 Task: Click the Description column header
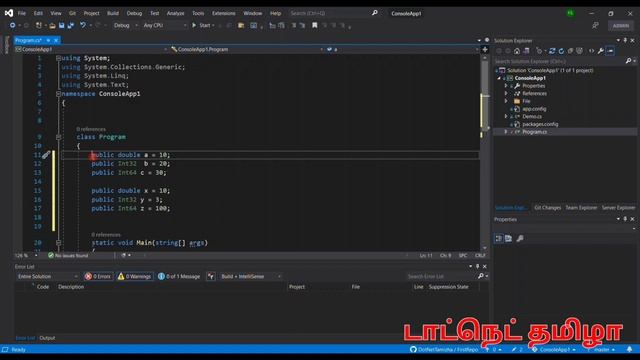pos(71,287)
